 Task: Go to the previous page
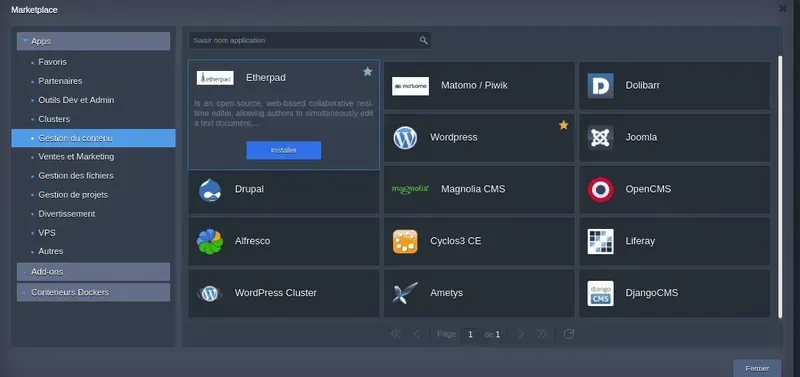(x=416, y=334)
